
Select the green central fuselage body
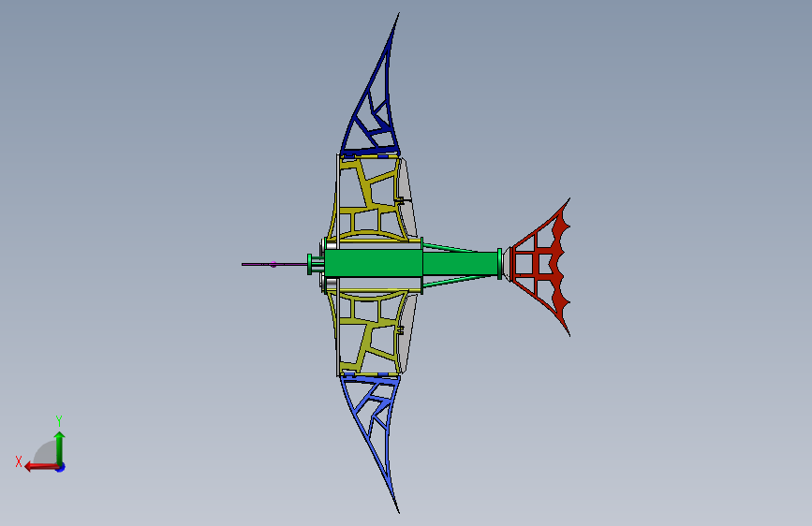pyautogui.click(x=373, y=264)
